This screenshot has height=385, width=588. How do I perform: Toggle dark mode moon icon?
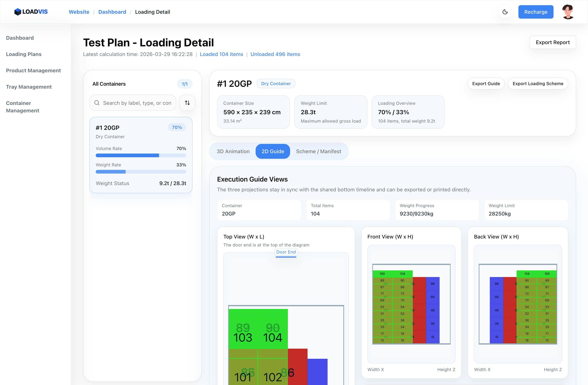point(505,12)
